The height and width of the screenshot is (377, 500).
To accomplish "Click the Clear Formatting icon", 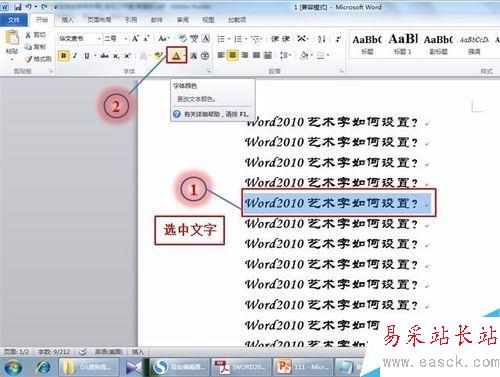I will pos(182,39).
